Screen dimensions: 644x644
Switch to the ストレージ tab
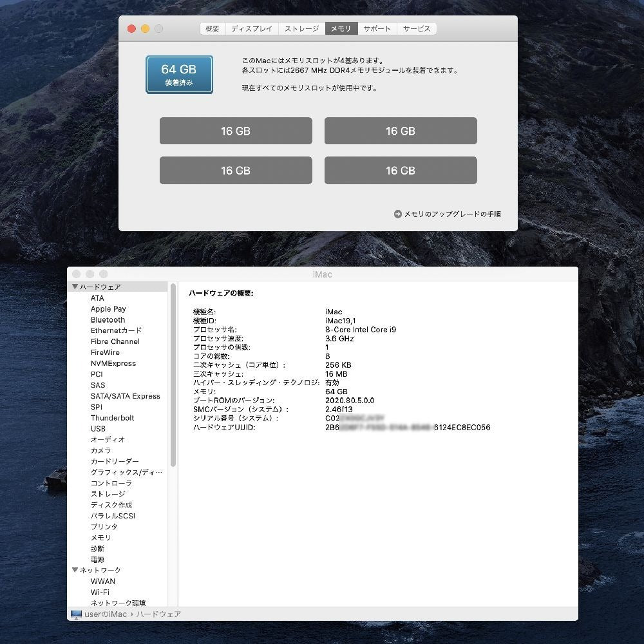[301, 28]
